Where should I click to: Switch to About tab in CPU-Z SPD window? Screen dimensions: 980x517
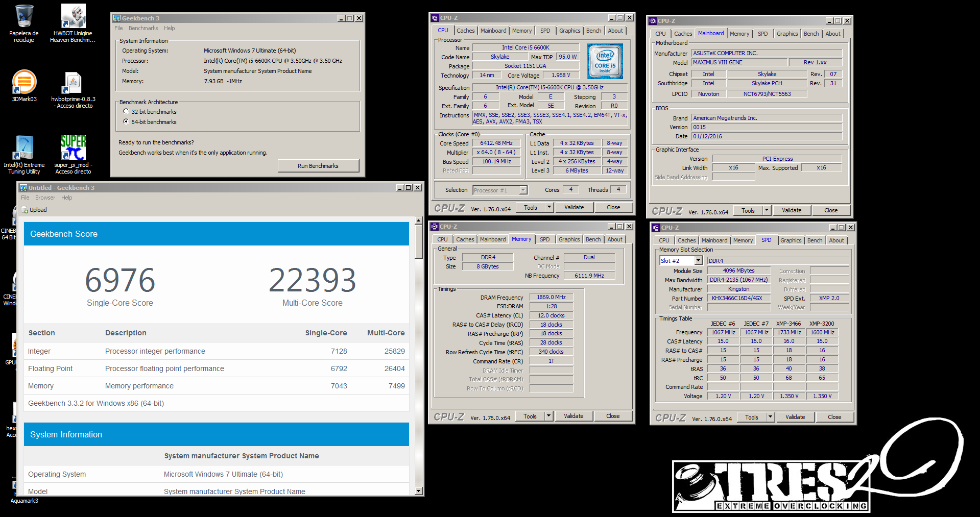click(836, 240)
